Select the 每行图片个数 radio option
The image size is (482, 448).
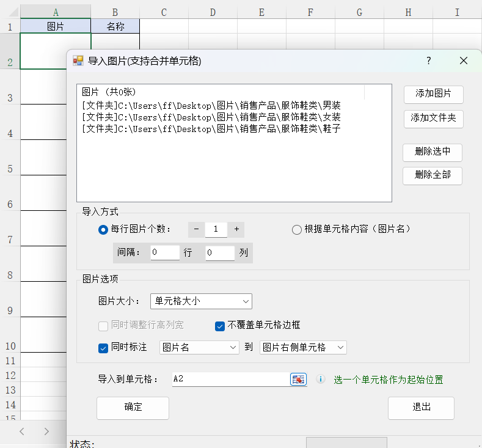tap(103, 230)
